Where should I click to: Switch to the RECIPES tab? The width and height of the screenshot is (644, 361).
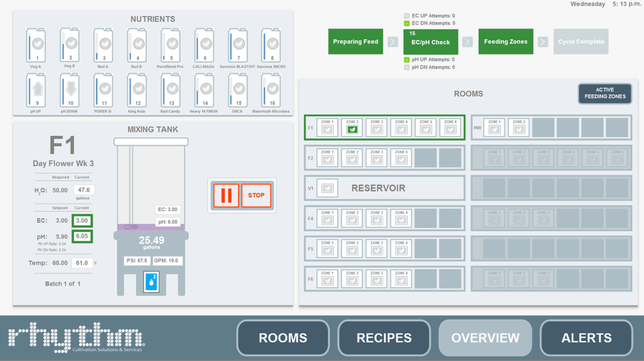pos(383,338)
